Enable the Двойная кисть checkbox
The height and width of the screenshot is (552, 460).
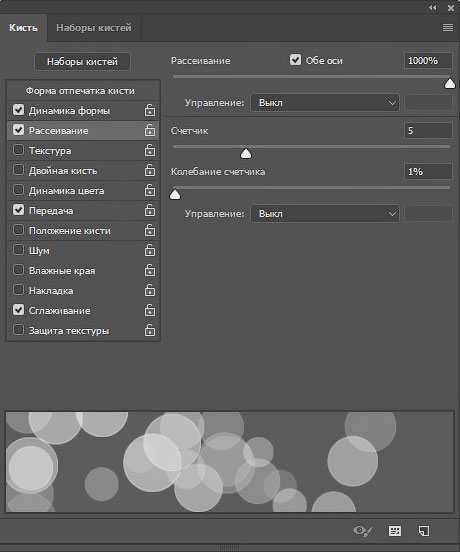click(x=18, y=170)
